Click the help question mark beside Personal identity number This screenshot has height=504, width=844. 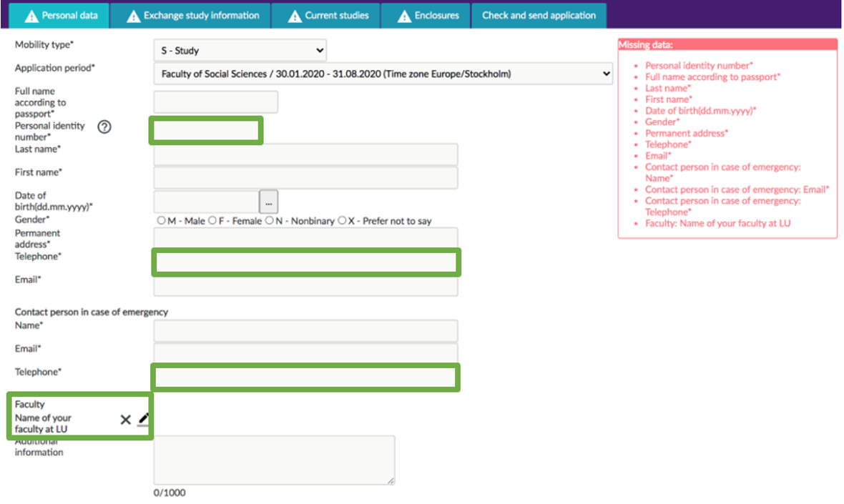point(104,127)
